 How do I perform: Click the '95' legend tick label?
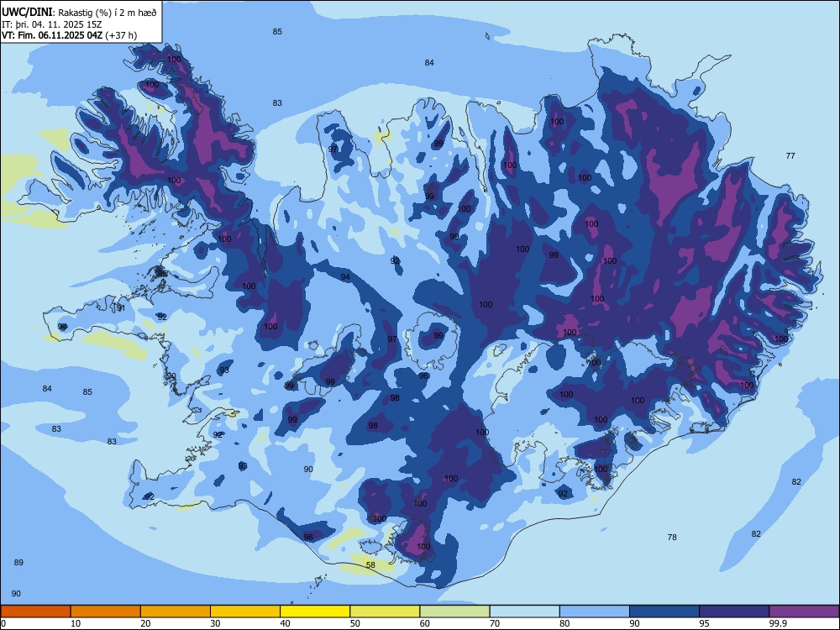(703, 623)
